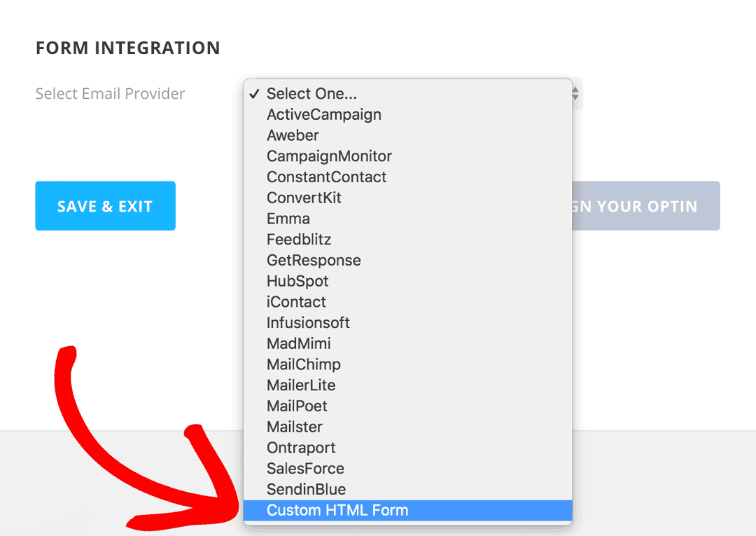Choose iContact in the email provider list
Screen dimensions: 756x536
click(296, 301)
